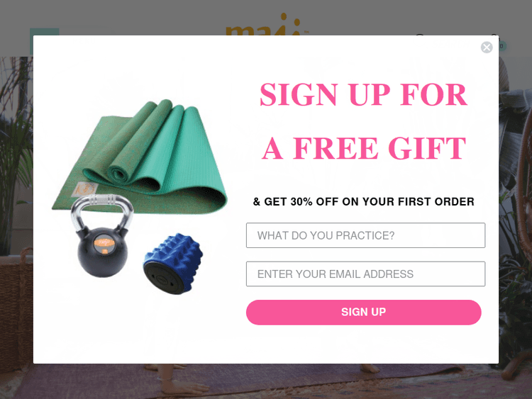Viewport: 532px width, 399px height.
Task: Focus the email address input field
Action: [x=365, y=274]
